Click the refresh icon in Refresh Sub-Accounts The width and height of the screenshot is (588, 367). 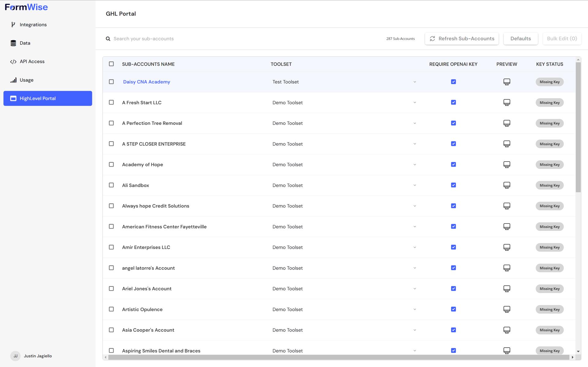432,39
